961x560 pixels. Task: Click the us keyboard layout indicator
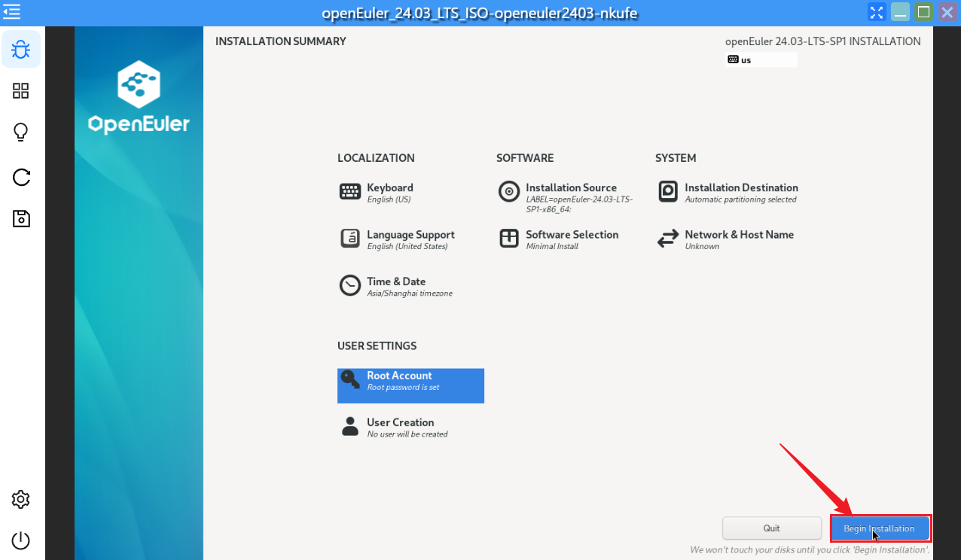point(761,59)
